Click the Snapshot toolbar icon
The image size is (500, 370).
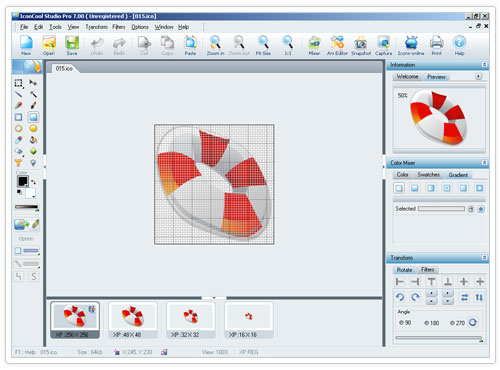point(361,45)
